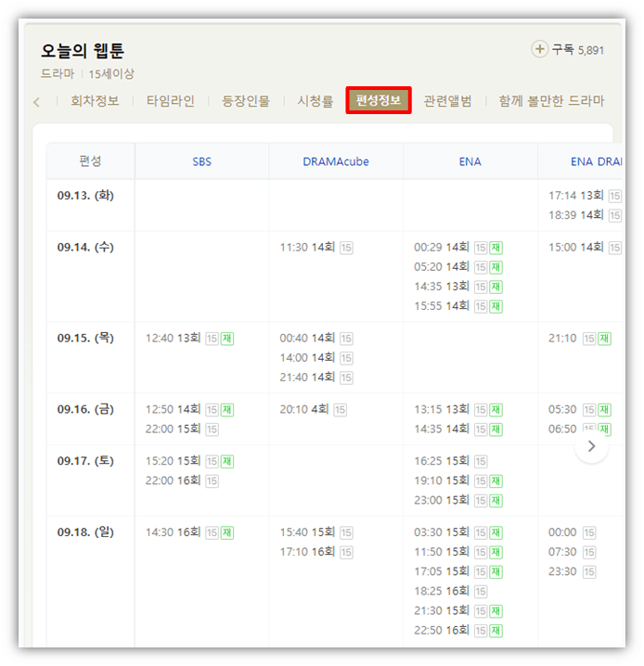Click the 오늘의 웹툰 title
Viewport: 644px width, 666px height.
click(x=83, y=51)
